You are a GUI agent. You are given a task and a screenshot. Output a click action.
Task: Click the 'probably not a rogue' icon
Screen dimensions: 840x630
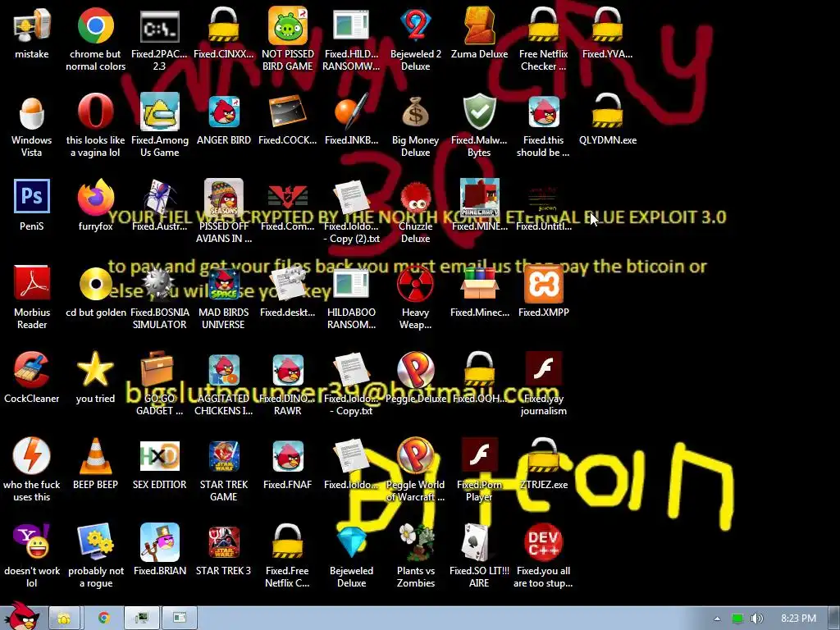click(x=95, y=542)
